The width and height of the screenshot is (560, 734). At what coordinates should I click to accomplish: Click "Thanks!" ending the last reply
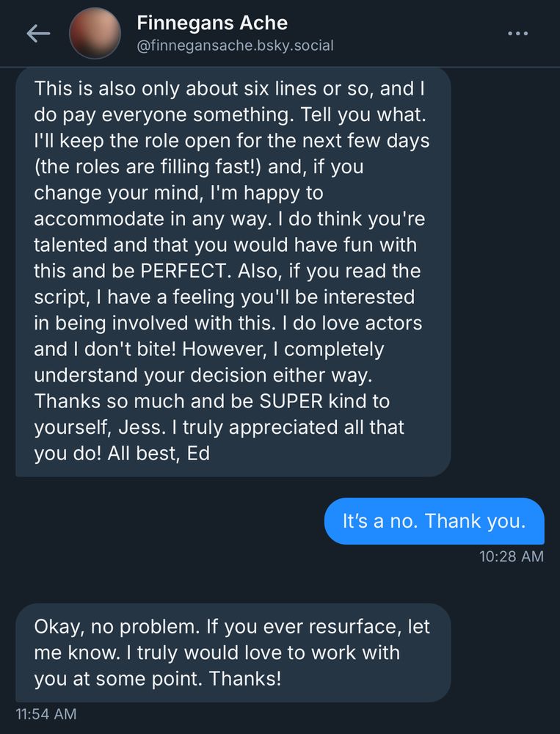[245, 678]
